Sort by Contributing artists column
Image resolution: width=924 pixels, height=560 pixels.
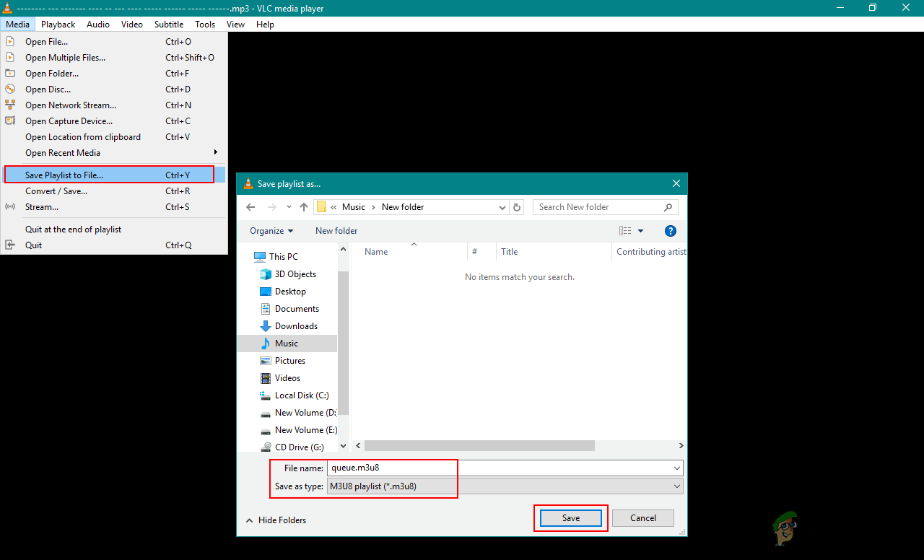click(x=650, y=252)
